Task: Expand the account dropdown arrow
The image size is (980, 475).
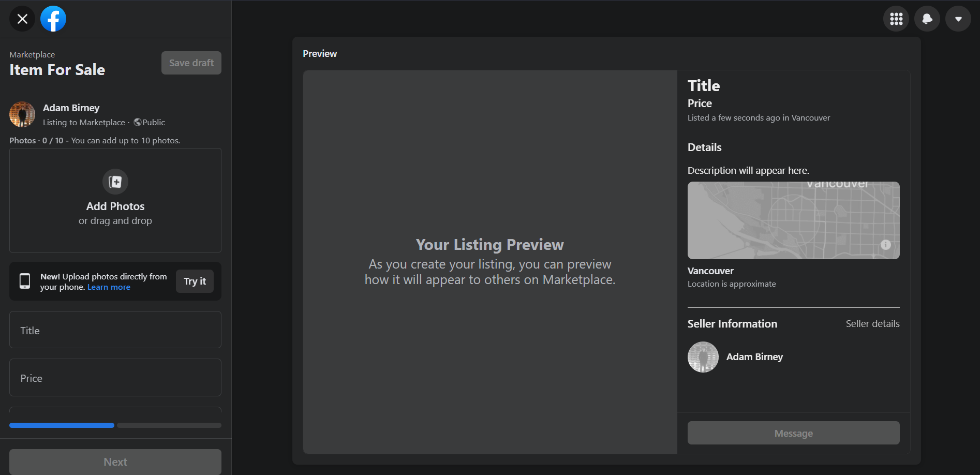Action: point(958,19)
